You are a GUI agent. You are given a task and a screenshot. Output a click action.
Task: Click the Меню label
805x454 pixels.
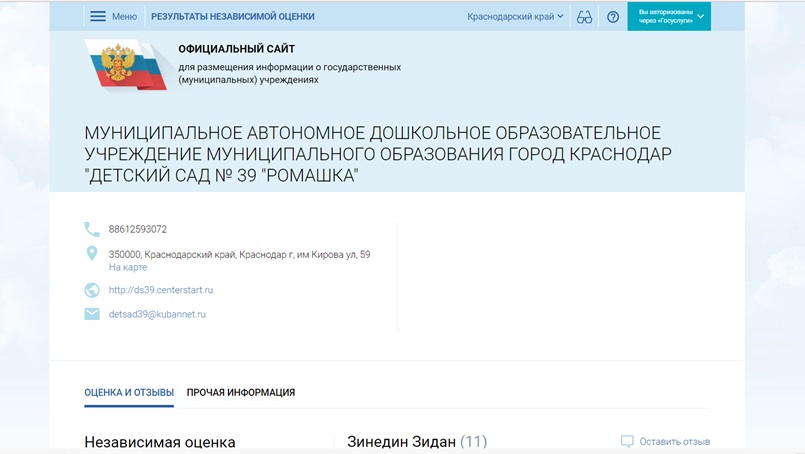click(x=124, y=16)
